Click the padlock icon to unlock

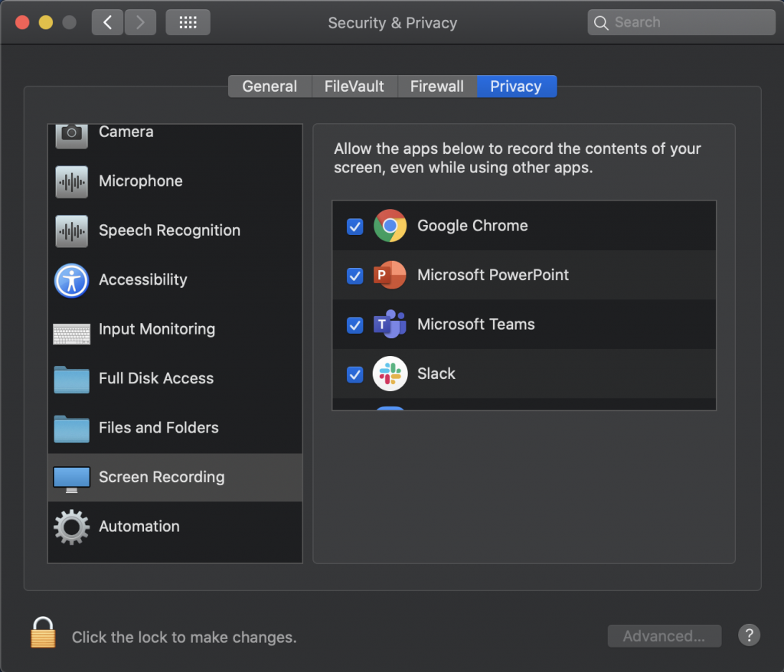click(x=43, y=634)
